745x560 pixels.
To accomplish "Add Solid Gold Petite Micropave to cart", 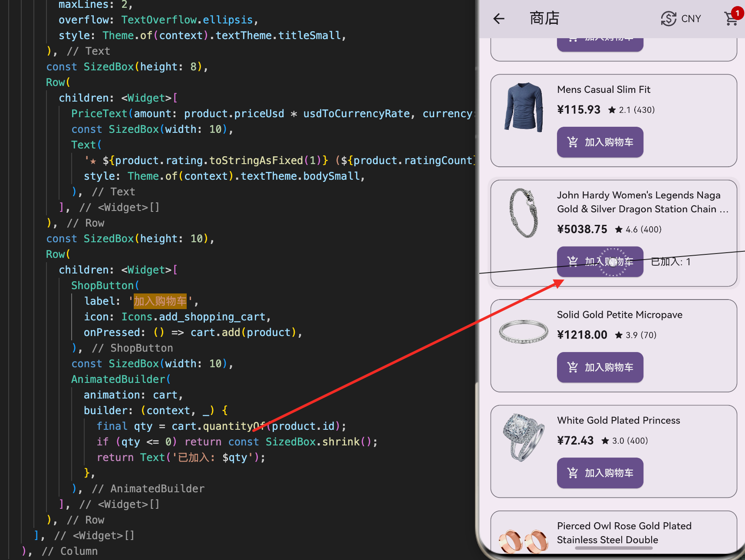I will (x=600, y=367).
